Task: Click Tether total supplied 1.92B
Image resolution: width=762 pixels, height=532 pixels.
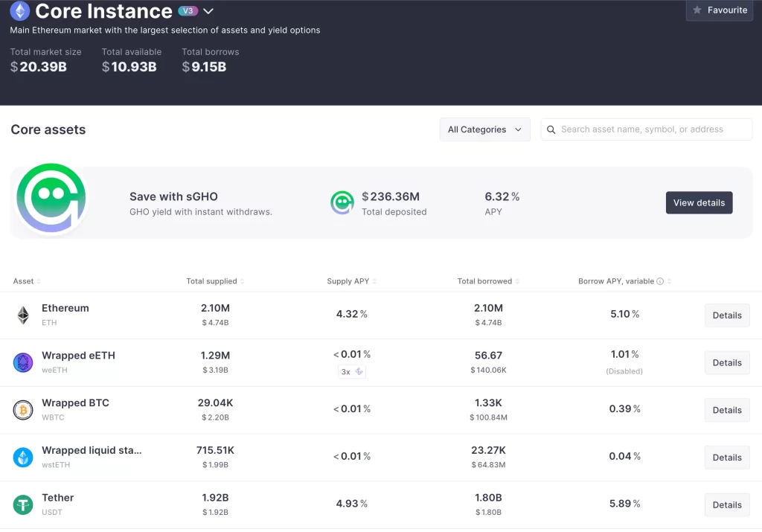Action: point(215,498)
